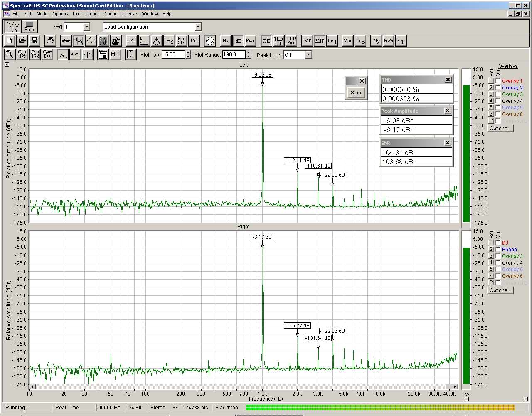Switch to the bar graph plot icon
The width and height of the screenshot is (532, 416).
[88, 54]
